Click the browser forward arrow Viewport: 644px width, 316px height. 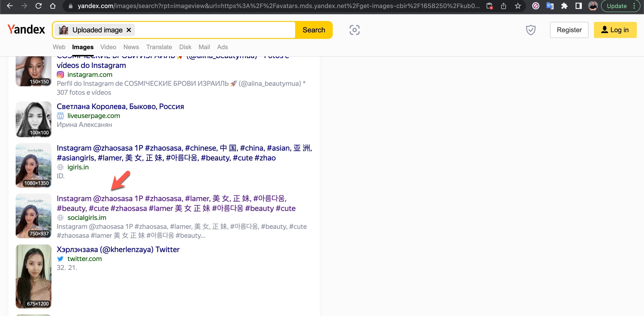[x=24, y=6]
